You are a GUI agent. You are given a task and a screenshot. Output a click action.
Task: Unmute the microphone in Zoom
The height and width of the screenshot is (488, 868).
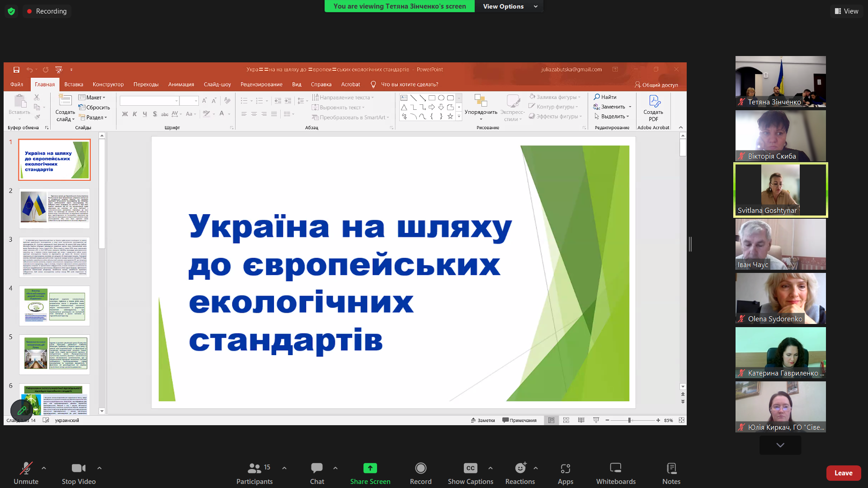[26, 473]
